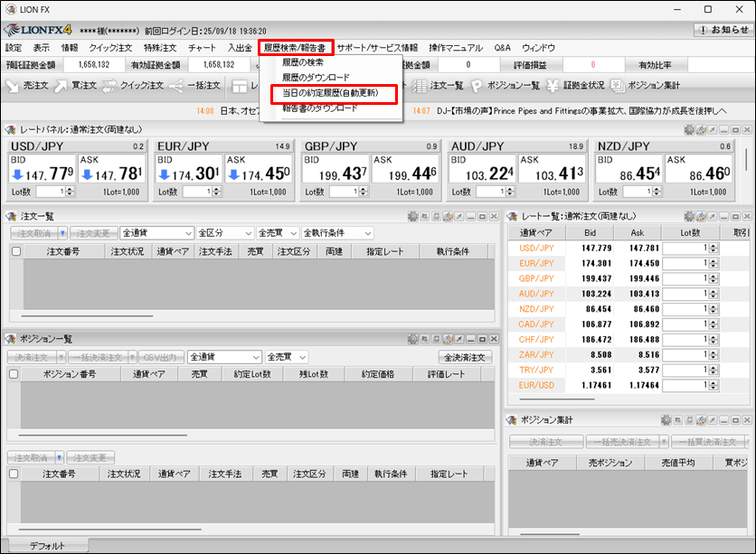
Task: Open the 全執行条件 dropdown filter
Action: [x=337, y=233]
